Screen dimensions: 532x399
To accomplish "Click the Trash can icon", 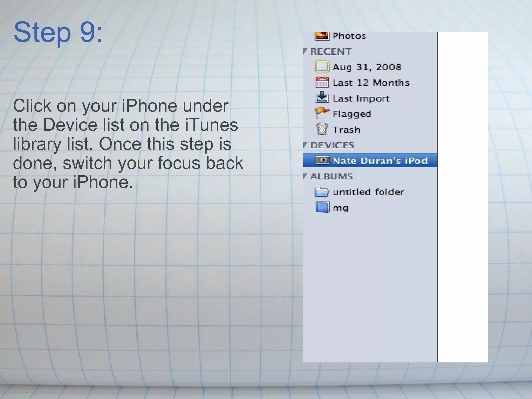I will click(x=322, y=129).
